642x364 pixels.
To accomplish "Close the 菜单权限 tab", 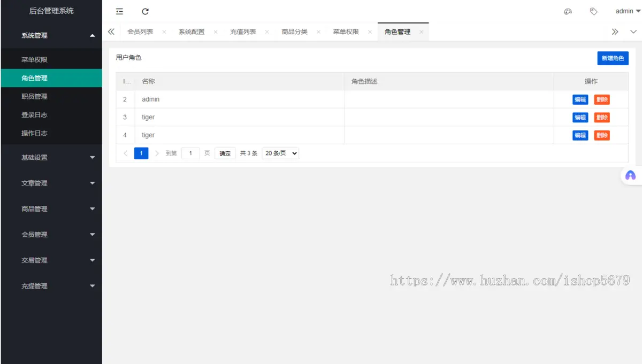I will tap(370, 32).
